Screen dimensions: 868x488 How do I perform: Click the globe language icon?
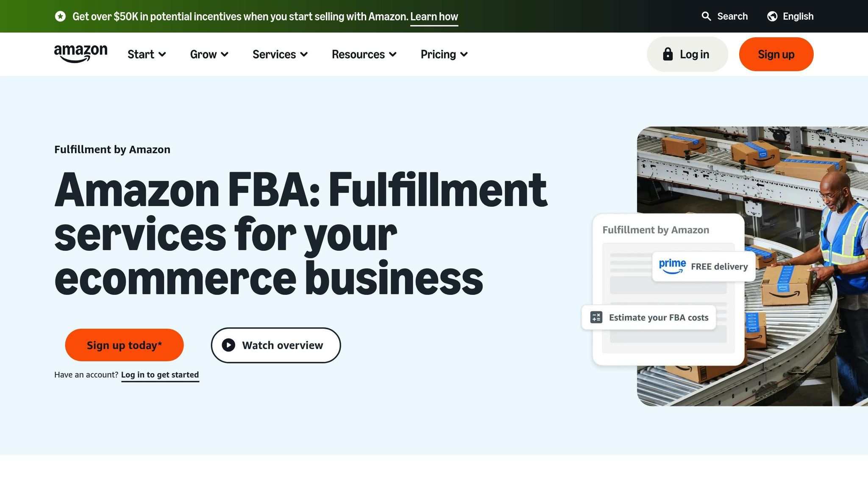coord(772,16)
